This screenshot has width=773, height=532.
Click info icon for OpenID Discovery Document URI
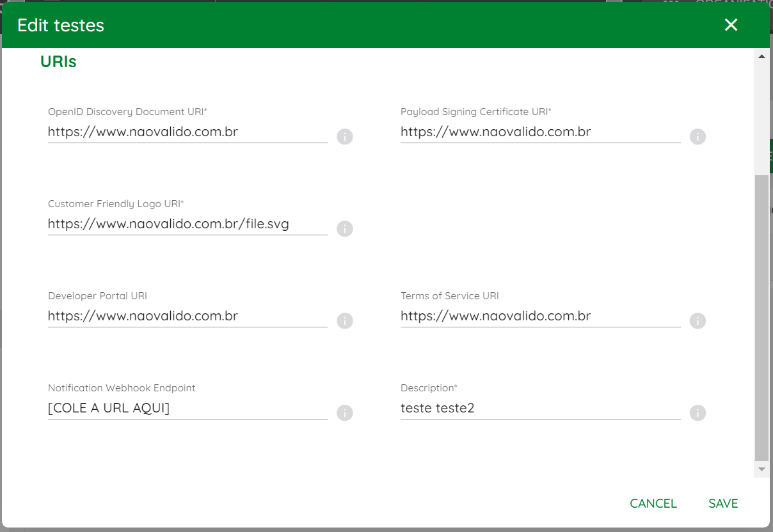click(345, 136)
